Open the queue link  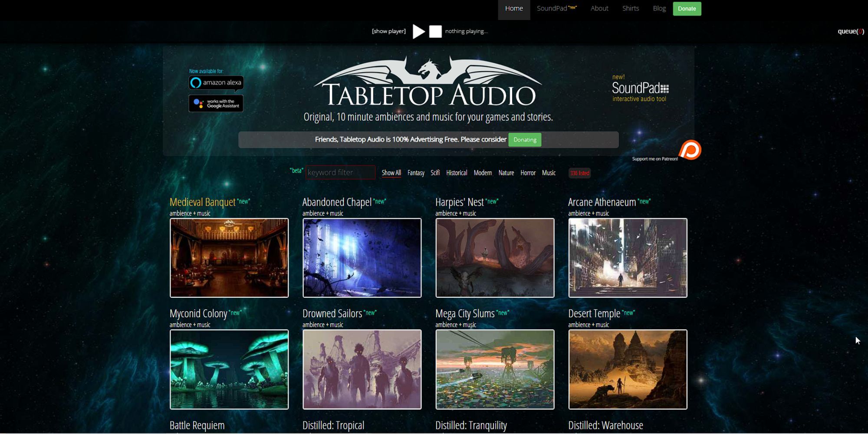click(x=851, y=31)
